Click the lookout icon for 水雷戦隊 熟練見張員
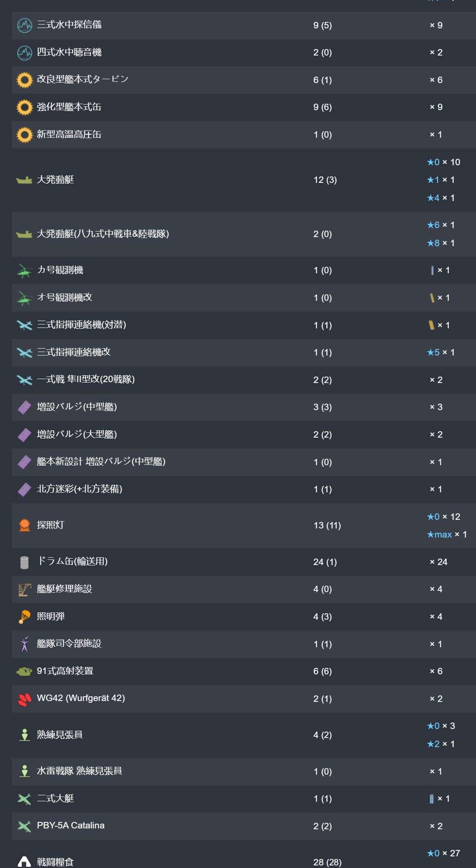 (x=25, y=771)
